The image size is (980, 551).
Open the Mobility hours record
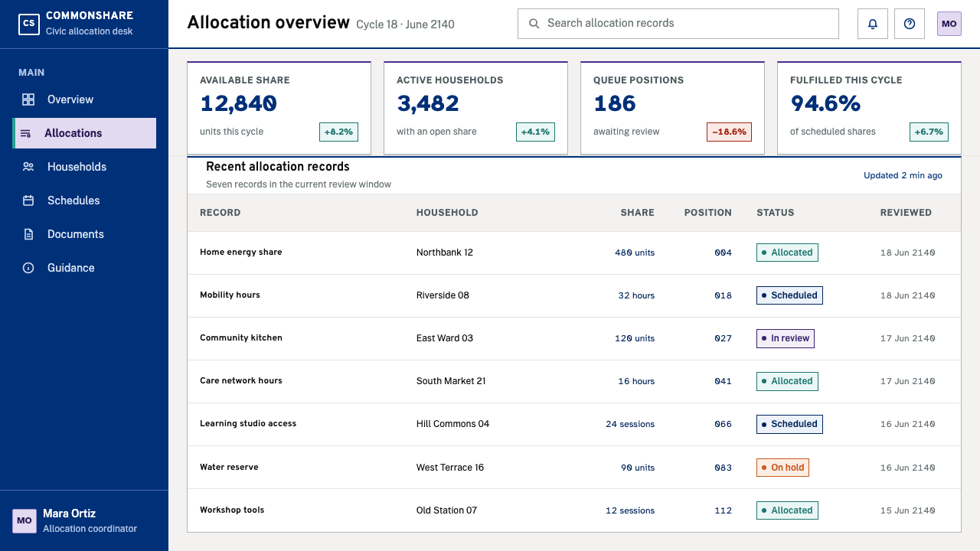click(574, 295)
